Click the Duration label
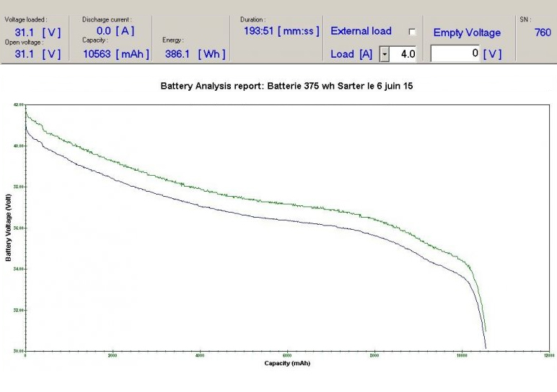 tap(253, 19)
